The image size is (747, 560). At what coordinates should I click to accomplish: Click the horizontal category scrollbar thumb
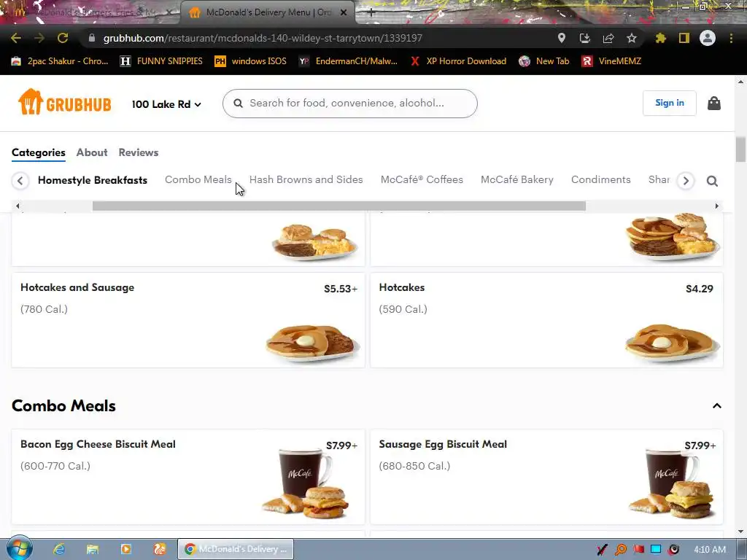pos(338,206)
